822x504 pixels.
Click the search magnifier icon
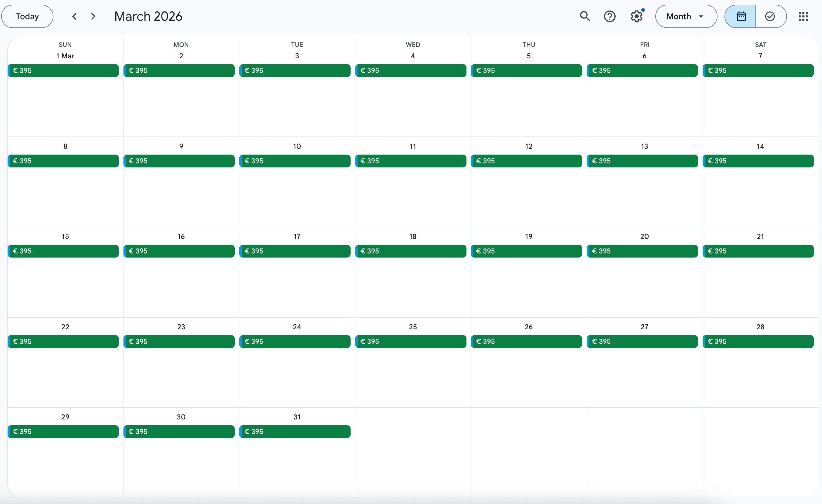(x=585, y=16)
